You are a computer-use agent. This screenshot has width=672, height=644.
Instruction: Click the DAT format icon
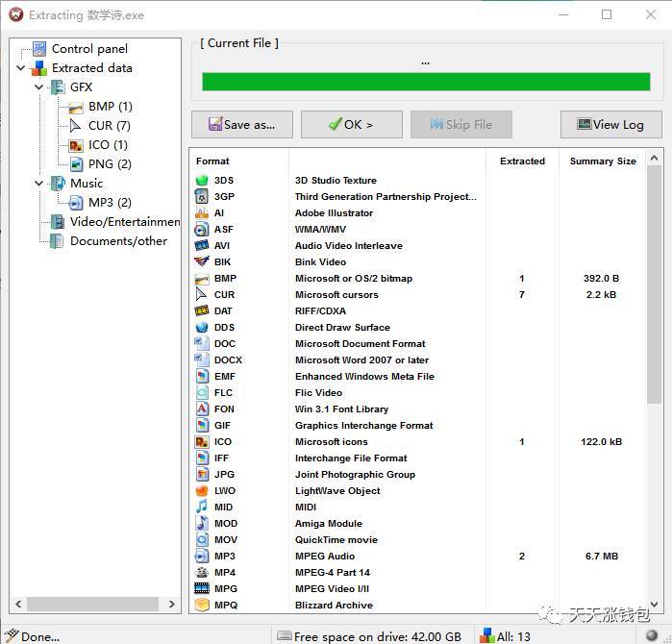coord(202,311)
